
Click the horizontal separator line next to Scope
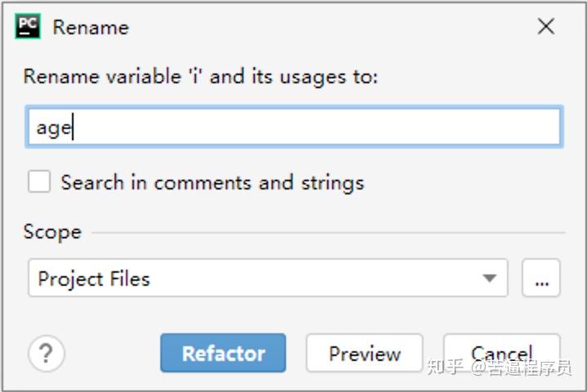(327, 233)
